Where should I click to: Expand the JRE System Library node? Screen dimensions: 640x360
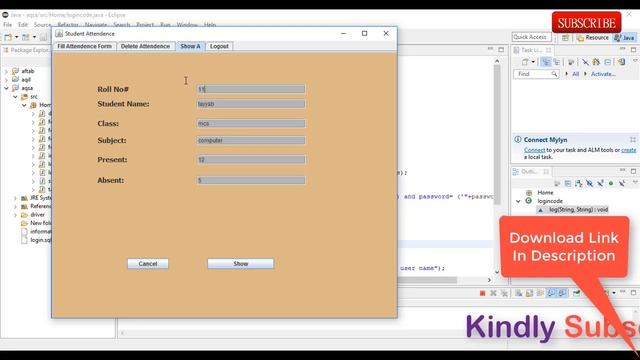coord(15,198)
